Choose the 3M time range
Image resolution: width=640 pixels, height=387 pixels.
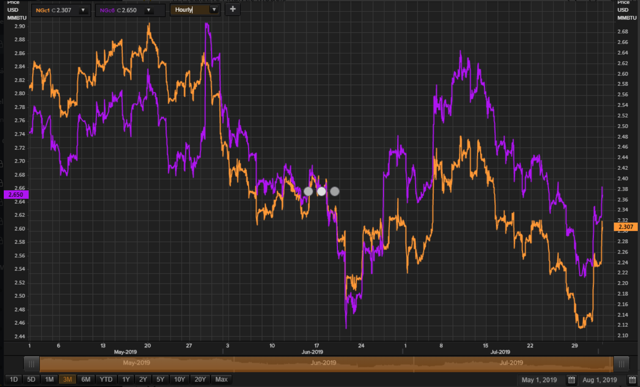[x=67, y=380]
